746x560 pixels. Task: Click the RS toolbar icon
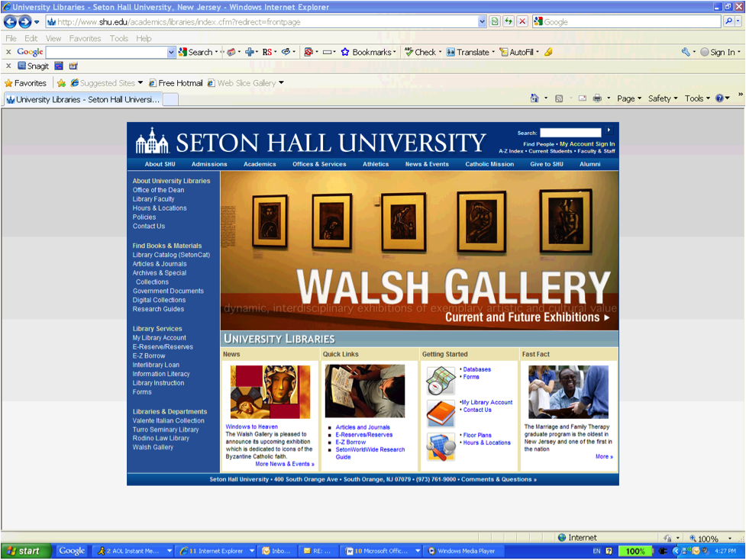[x=267, y=53]
